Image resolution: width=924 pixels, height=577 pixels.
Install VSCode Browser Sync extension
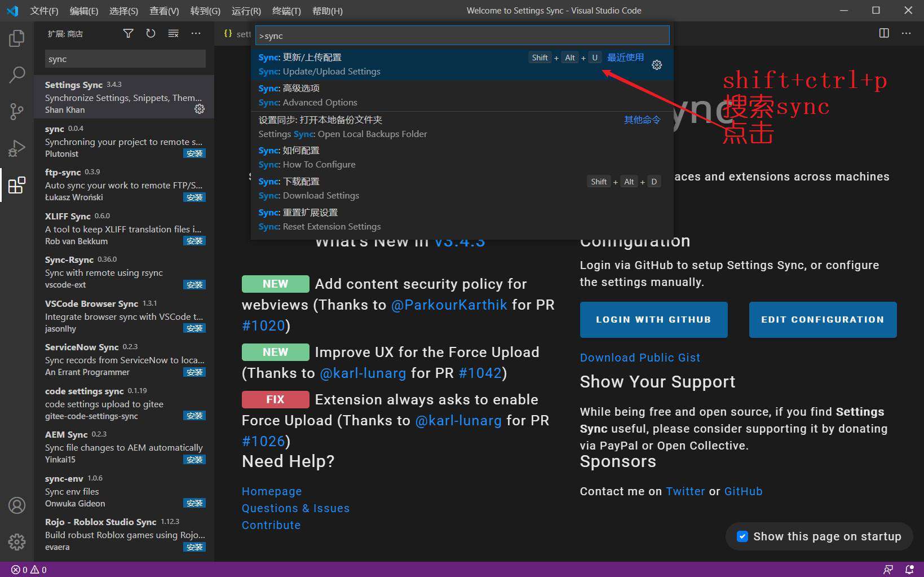click(194, 328)
